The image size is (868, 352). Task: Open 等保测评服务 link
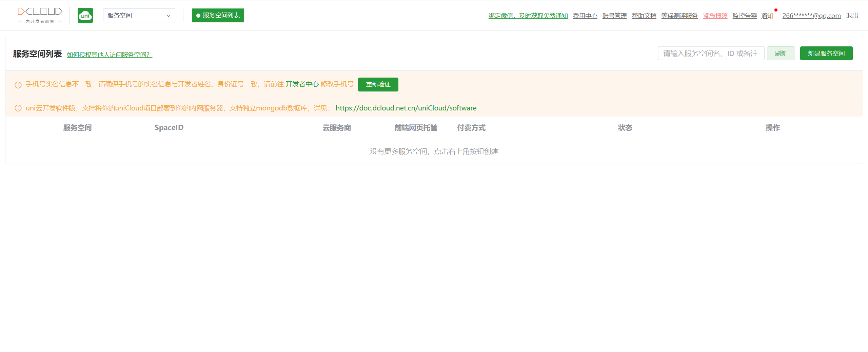click(x=679, y=16)
